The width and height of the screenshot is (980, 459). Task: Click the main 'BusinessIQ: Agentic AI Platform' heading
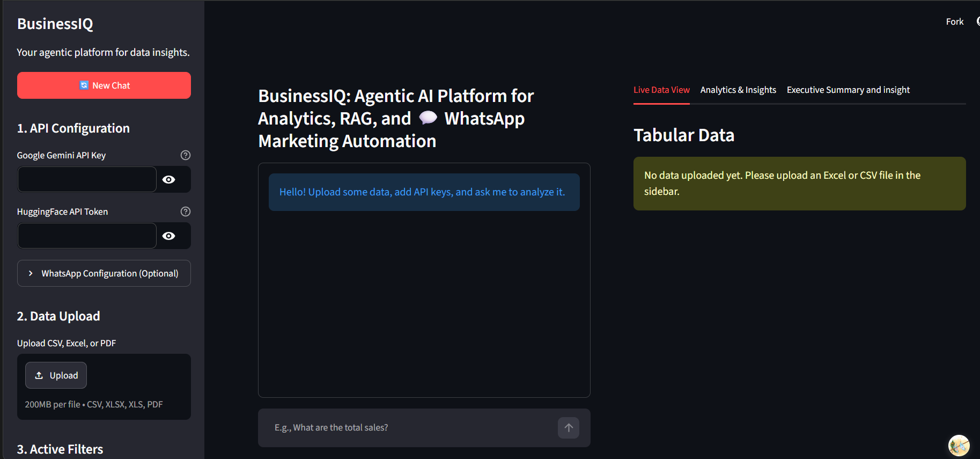pyautogui.click(x=396, y=119)
